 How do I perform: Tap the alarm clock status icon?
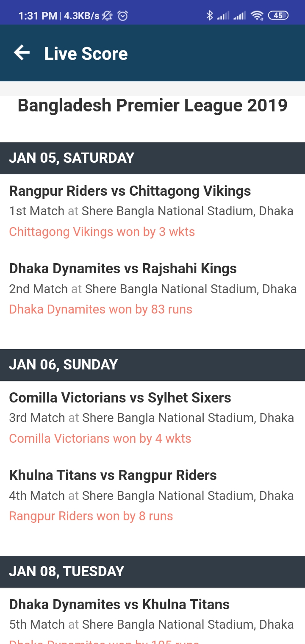tap(122, 16)
